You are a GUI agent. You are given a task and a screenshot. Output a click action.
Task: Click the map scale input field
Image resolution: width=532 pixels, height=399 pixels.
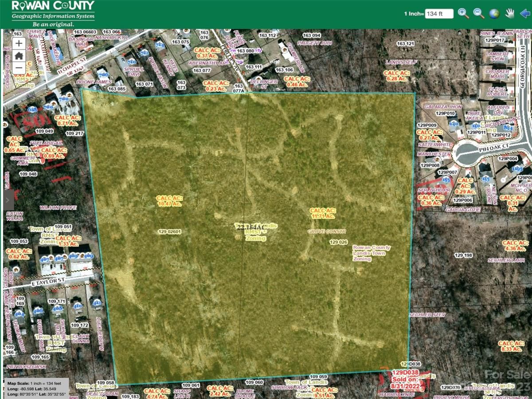(x=439, y=14)
